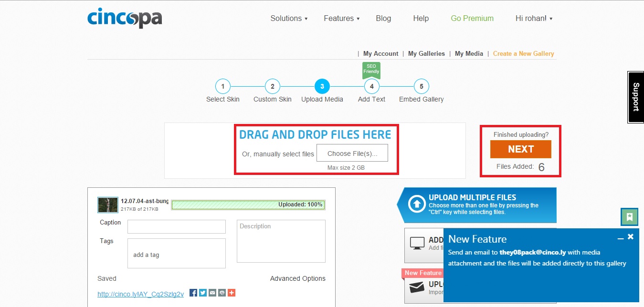
Task: Share the uploaded file on Twitter
Action: coord(203,293)
